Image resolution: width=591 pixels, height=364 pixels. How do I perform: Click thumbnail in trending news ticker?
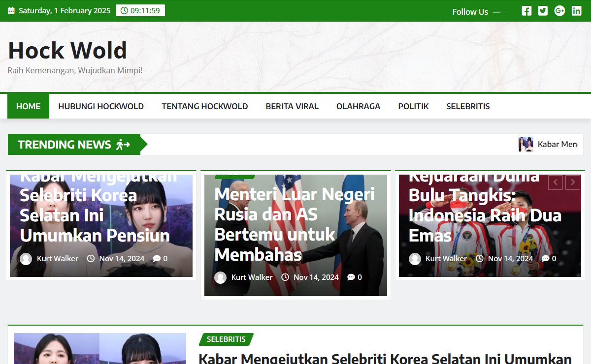pyautogui.click(x=525, y=144)
